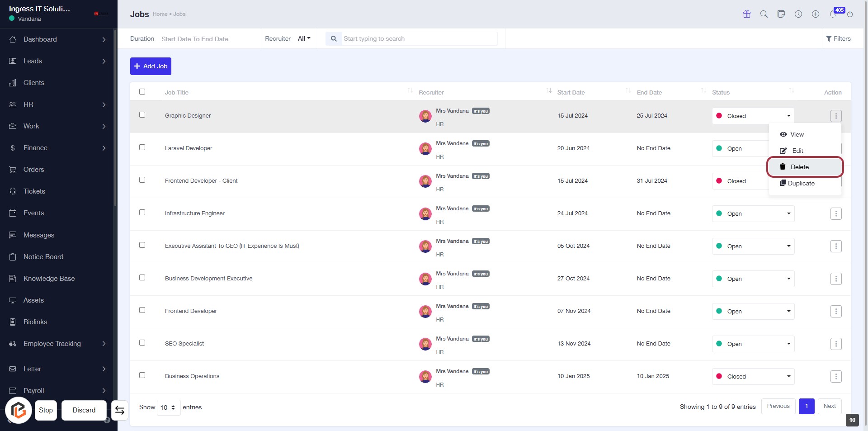This screenshot has height=431, width=868.
Task: Open action menu for Infrastructure Engineer row
Action: (836, 213)
